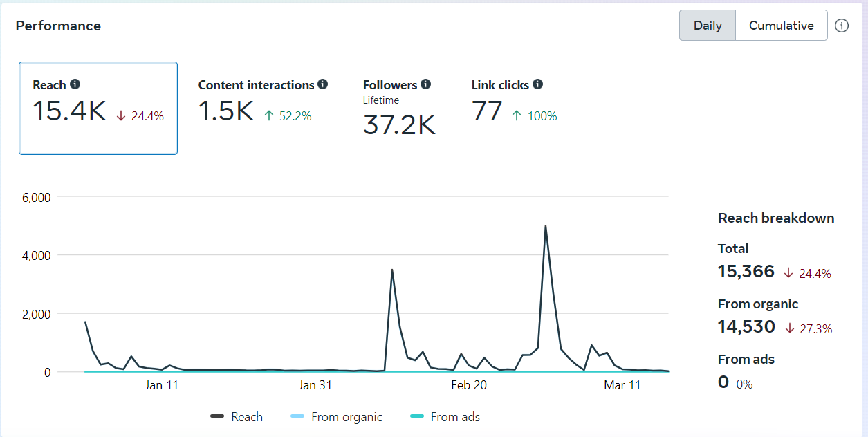868x437 pixels.
Task: Toggle the From ads legend series
Action: 445,416
